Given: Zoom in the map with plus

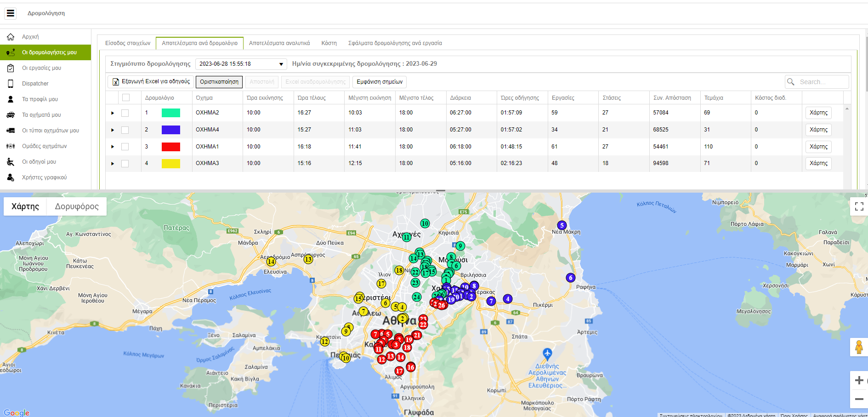Looking at the screenshot, I should coord(859,380).
